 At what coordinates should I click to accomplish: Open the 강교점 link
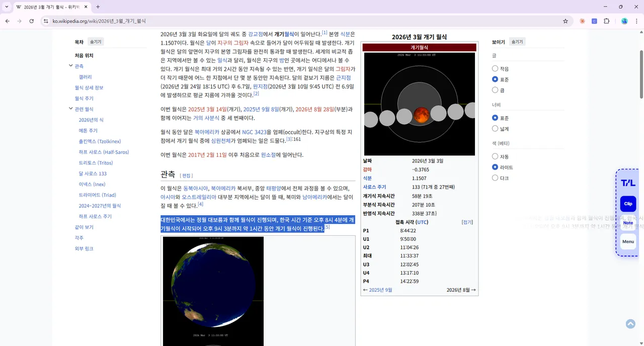[255, 34]
